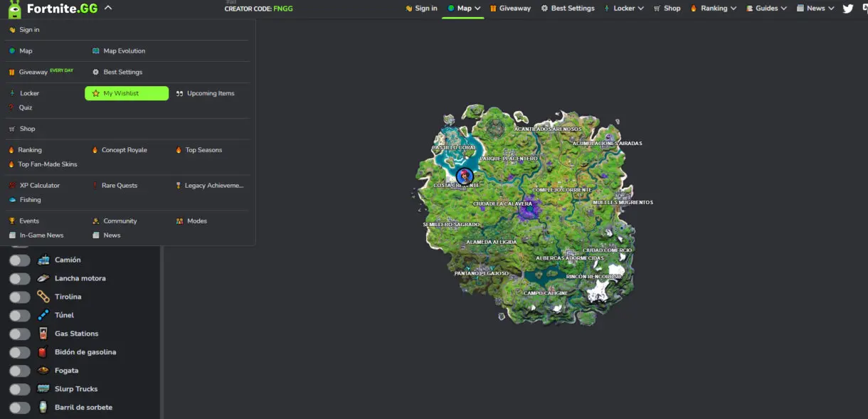
Task: Click the sidebar vertical scrollbar
Action: (x=162, y=331)
